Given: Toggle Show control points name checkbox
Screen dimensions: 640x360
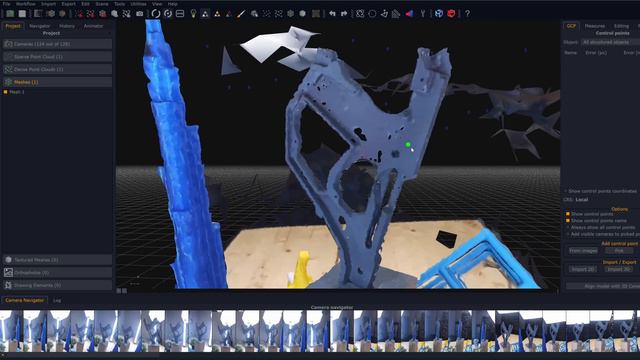Looking at the screenshot, I should point(567,220).
